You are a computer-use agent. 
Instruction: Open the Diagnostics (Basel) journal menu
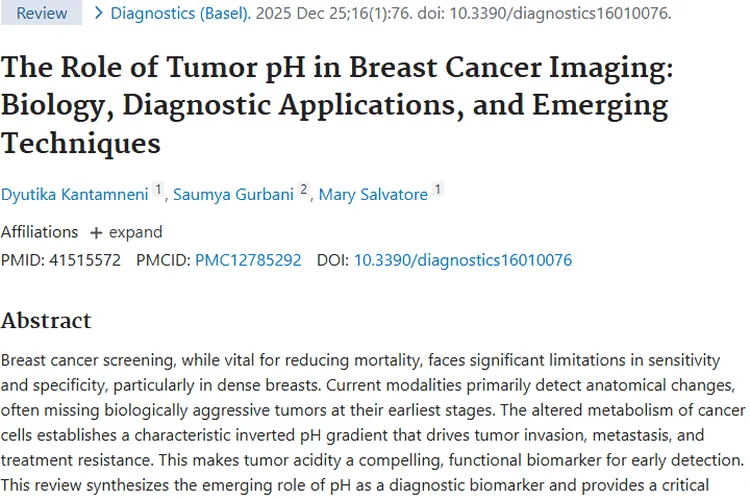[180, 13]
